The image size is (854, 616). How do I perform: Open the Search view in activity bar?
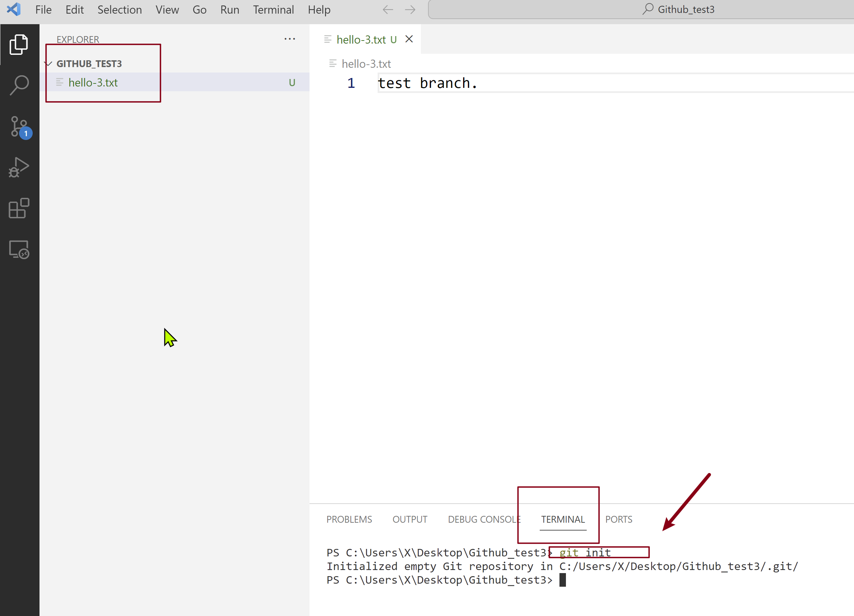(x=19, y=85)
